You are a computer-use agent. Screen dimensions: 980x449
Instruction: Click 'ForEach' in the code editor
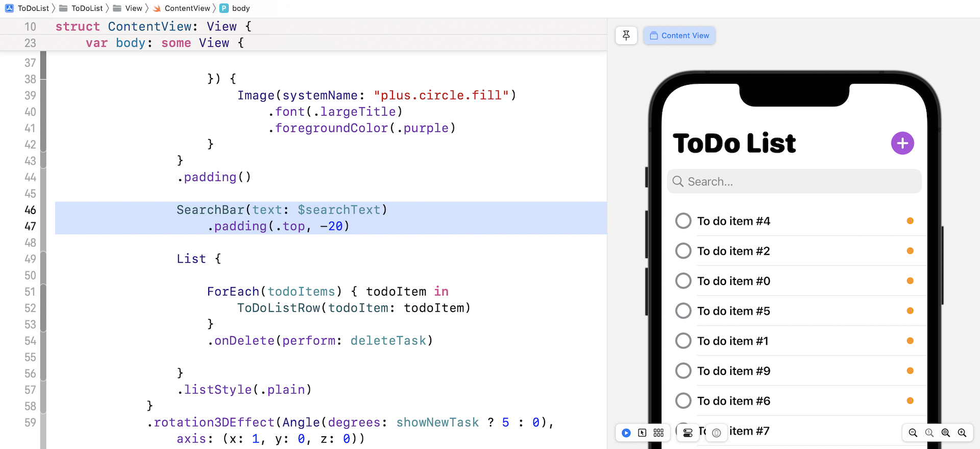233,292
